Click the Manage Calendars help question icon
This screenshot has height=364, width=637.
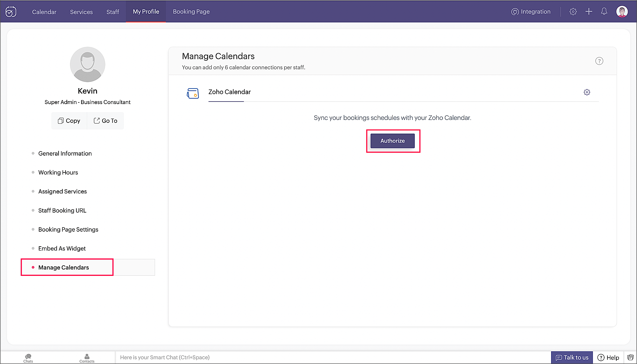click(x=599, y=61)
